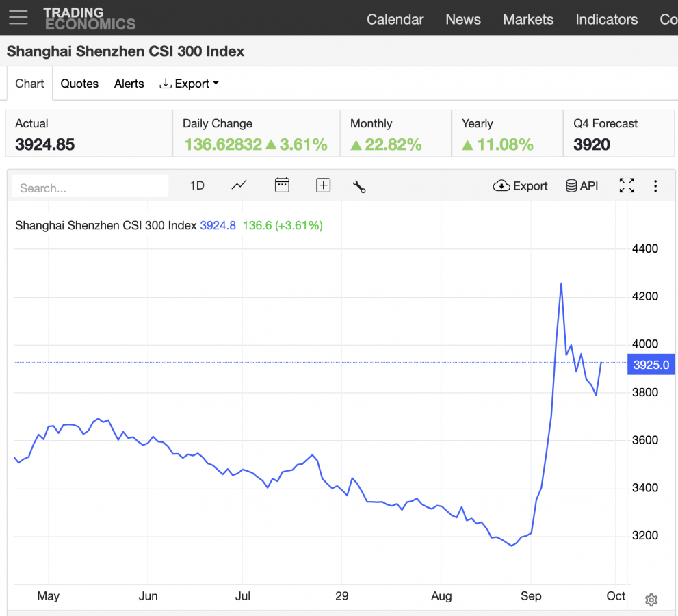This screenshot has height=616, width=678.
Task: Open the Indicators menu
Action: [606, 19]
